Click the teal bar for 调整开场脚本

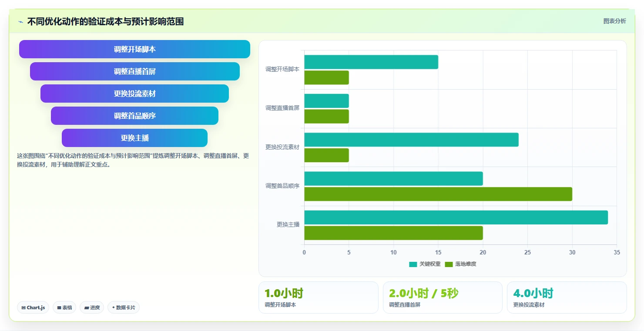click(x=371, y=62)
